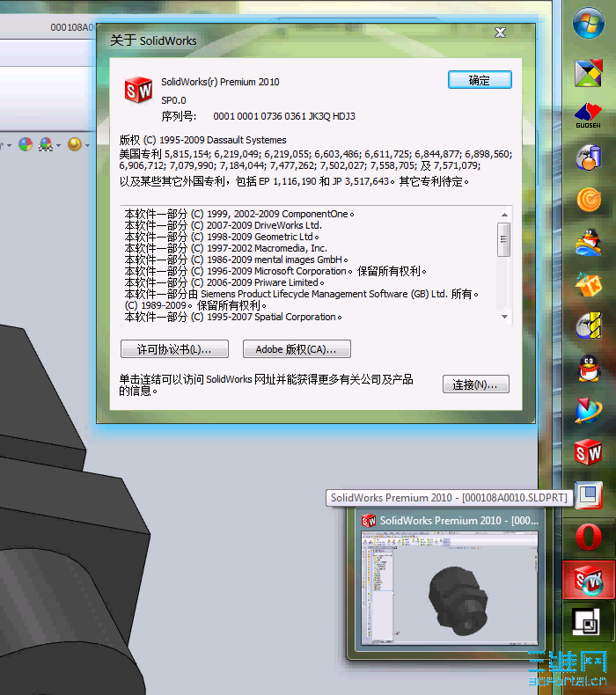Viewport: 616px width, 695px height.
Task: Open the window-frame app taskbar icon
Action: coord(589,495)
